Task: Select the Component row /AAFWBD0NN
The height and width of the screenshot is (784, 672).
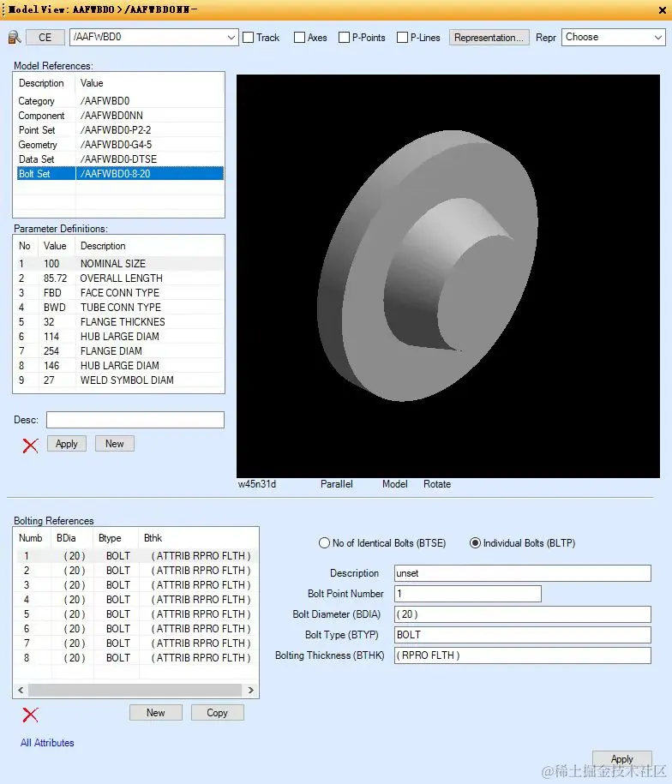Action: (x=120, y=116)
